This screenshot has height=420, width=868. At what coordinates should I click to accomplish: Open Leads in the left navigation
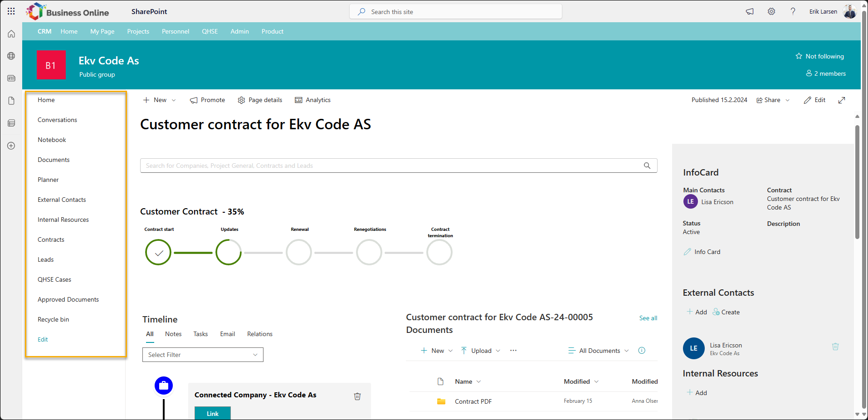click(x=46, y=259)
